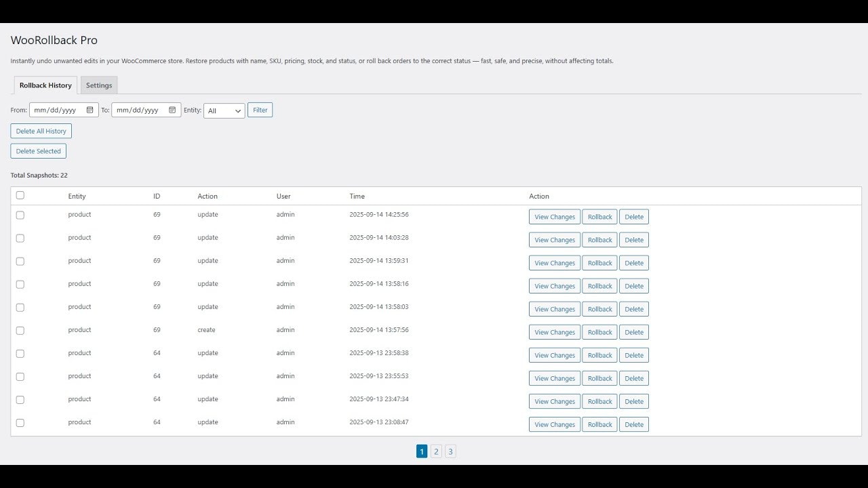Check the row dated 2025-09-14 14:03:28
868x488 pixels.
pos(20,238)
